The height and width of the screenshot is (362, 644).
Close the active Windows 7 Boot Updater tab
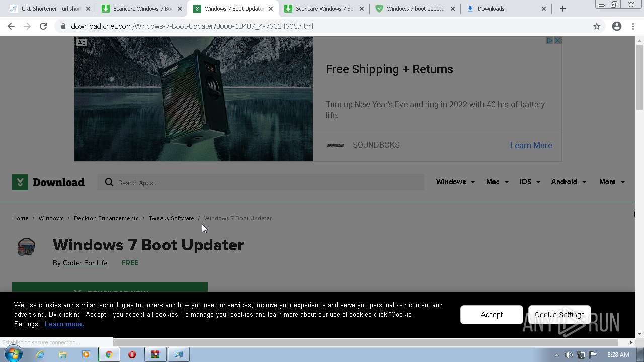click(271, 9)
